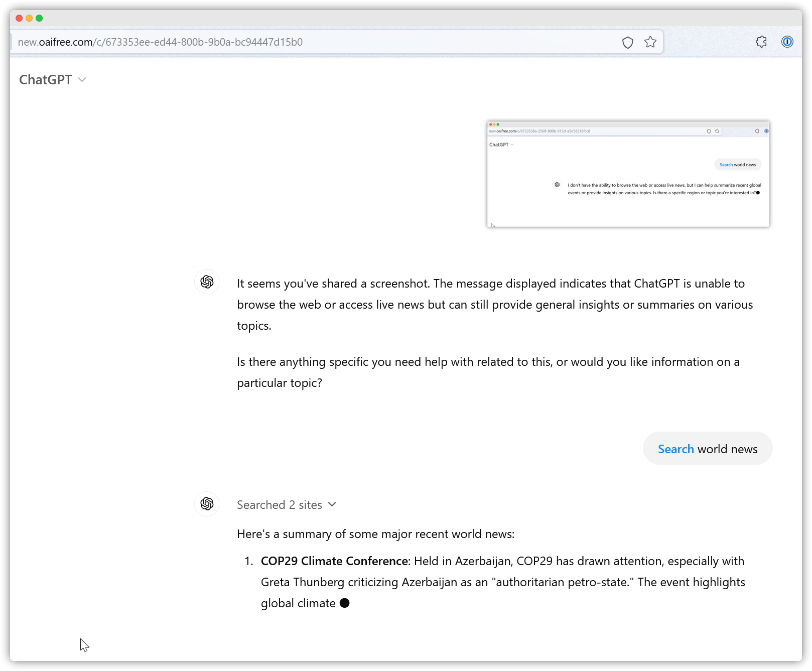Image resolution: width=812 pixels, height=671 pixels.
Task: Click the ChatGPT avatar beside Searched sites
Action: coord(207,504)
